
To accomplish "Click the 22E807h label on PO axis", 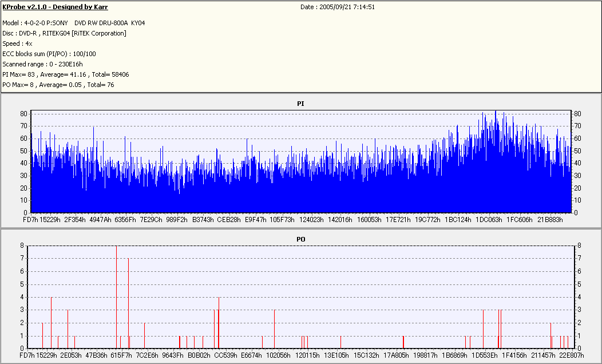I will (x=571, y=355).
